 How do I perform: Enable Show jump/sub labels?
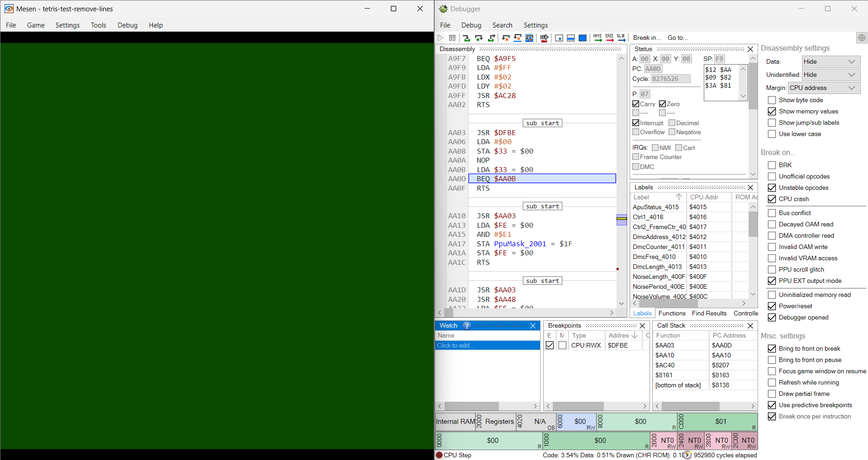tap(772, 122)
